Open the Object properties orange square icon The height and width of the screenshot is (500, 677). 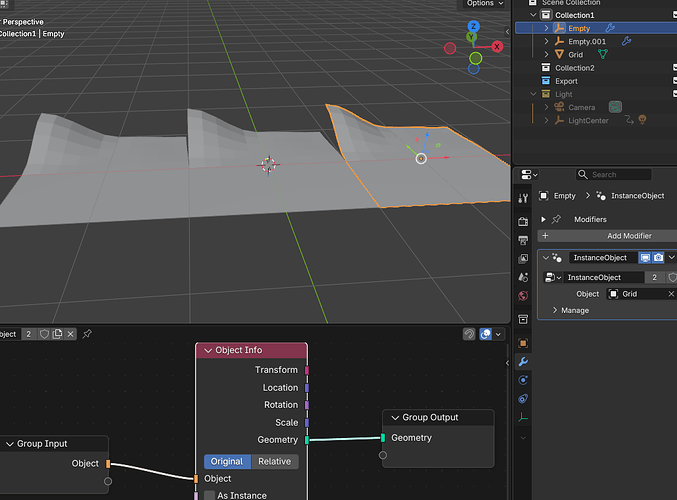point(523,343)
